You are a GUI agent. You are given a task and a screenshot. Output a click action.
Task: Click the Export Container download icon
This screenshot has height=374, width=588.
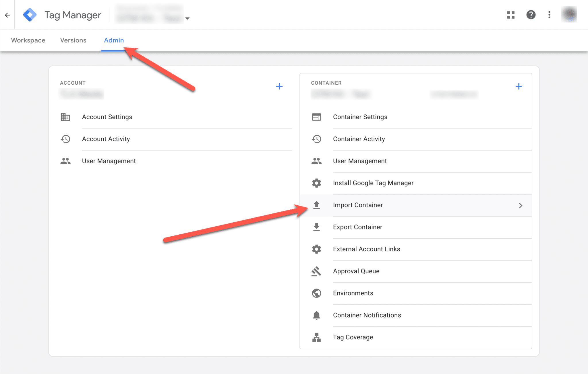316,227
